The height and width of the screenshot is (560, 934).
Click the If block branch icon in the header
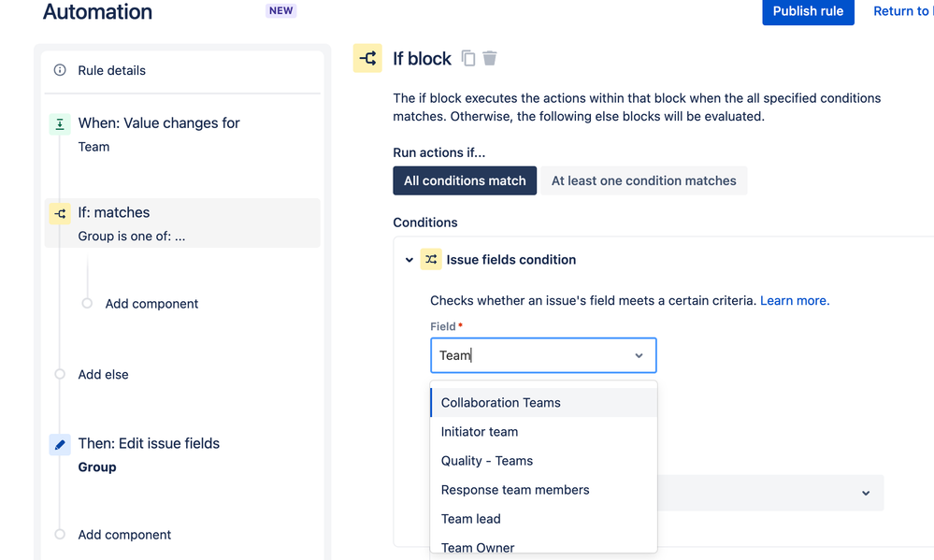[x=367, y=58]
